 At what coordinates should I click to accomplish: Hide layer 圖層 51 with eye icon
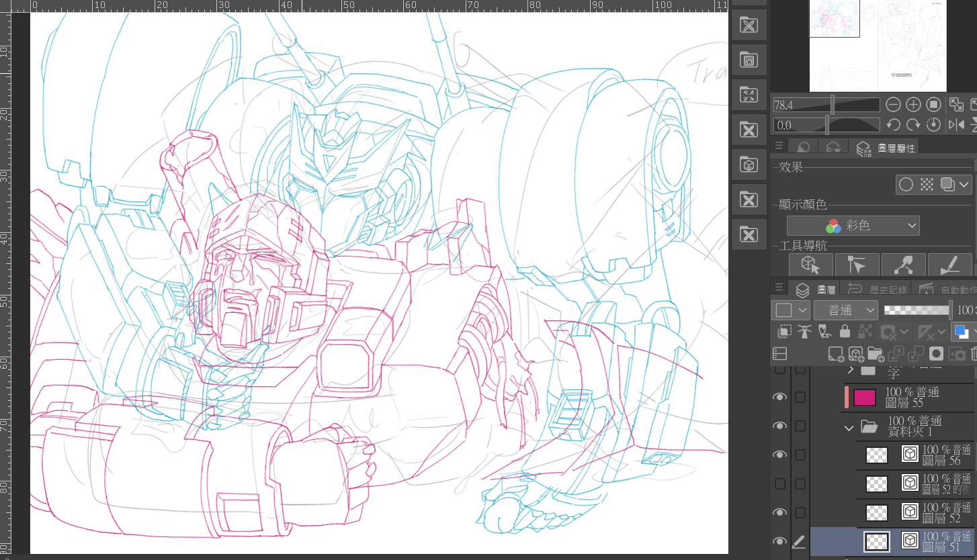pyautogui.click(x=779, y=541)
